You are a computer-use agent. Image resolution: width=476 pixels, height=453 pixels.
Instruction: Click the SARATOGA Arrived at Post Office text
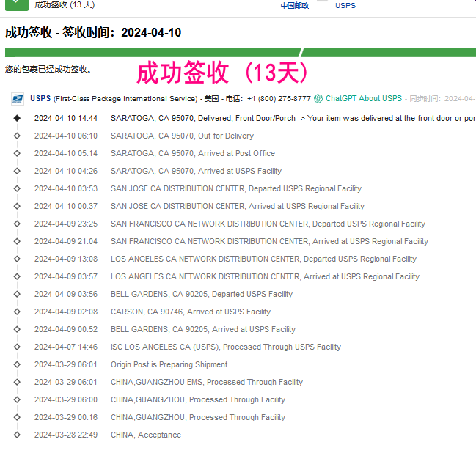(x=193, y=153)
